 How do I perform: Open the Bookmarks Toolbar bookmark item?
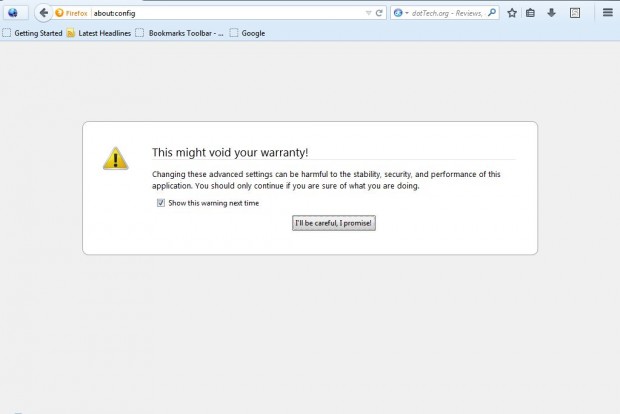180,33
